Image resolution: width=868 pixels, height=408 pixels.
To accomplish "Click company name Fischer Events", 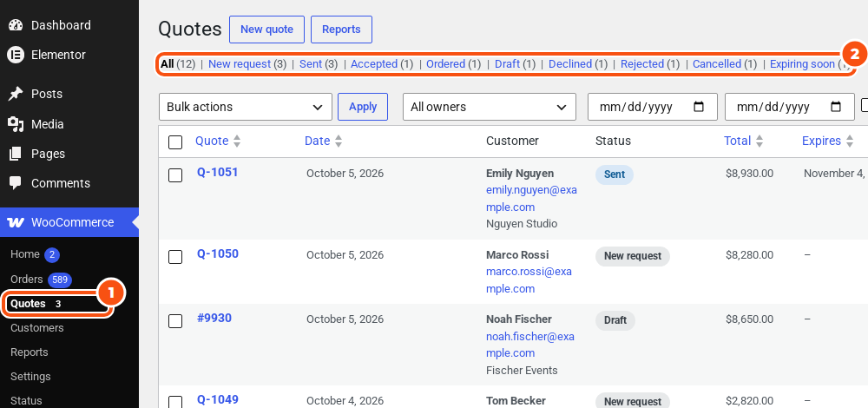I will coord(522,371).
